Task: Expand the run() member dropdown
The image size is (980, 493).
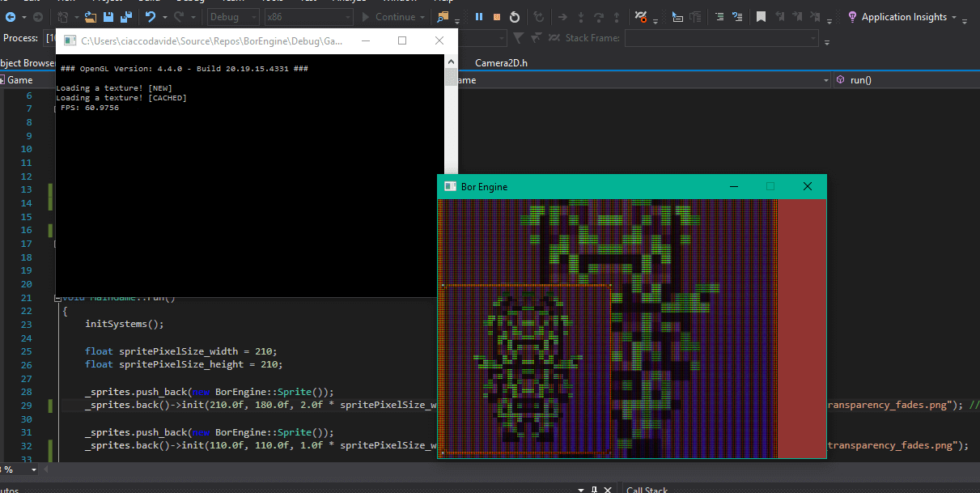Action: [905, 80]
